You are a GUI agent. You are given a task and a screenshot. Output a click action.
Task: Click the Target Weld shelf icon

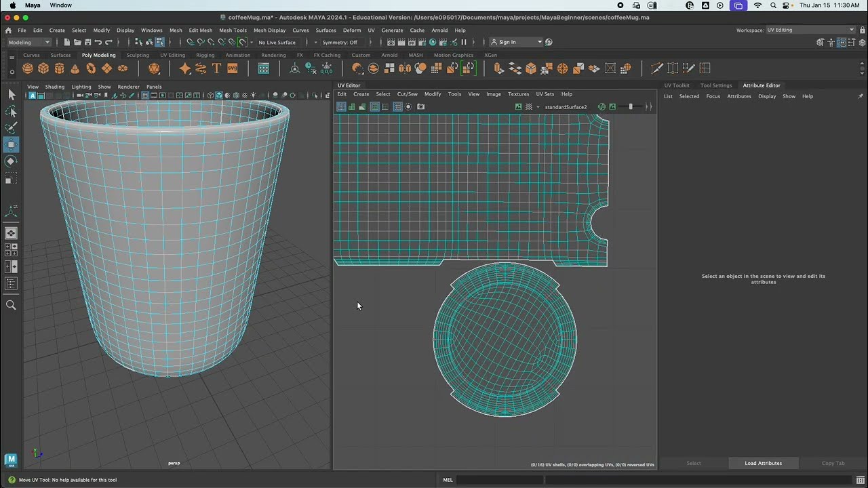673,68
